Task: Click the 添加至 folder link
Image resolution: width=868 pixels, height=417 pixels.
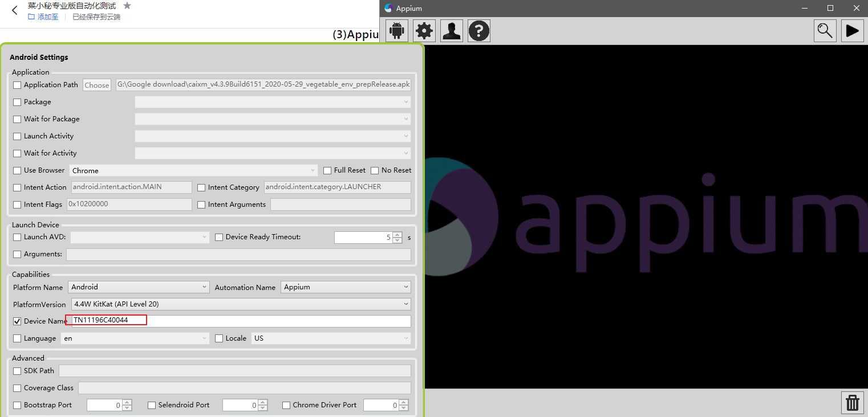Action: click(43, 17)
